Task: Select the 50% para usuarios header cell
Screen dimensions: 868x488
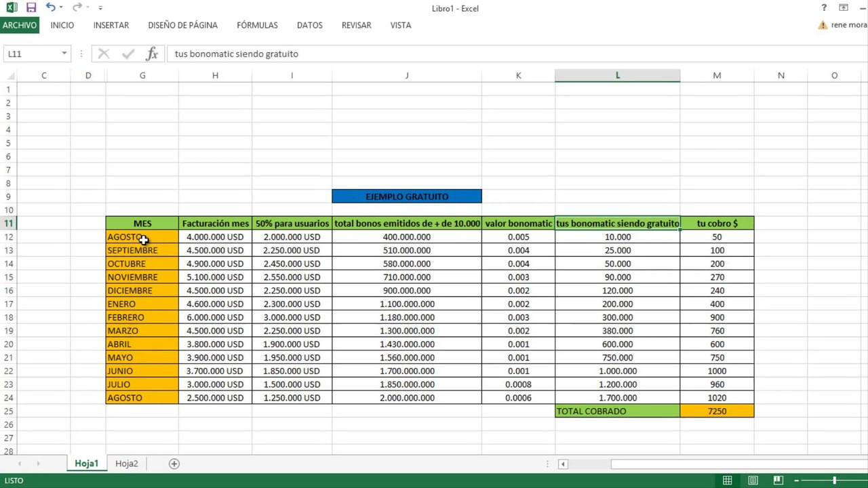Action: (x=292, y=223)
